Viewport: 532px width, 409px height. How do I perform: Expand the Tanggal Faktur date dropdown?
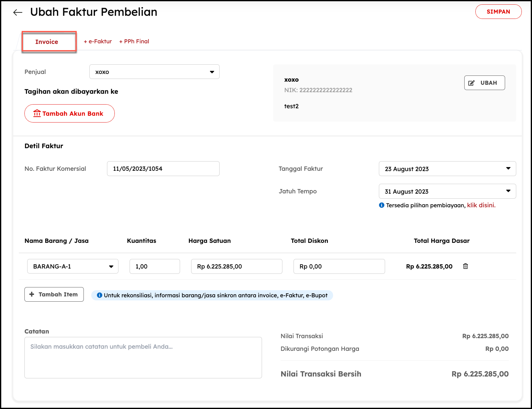(x=447, y=169)
